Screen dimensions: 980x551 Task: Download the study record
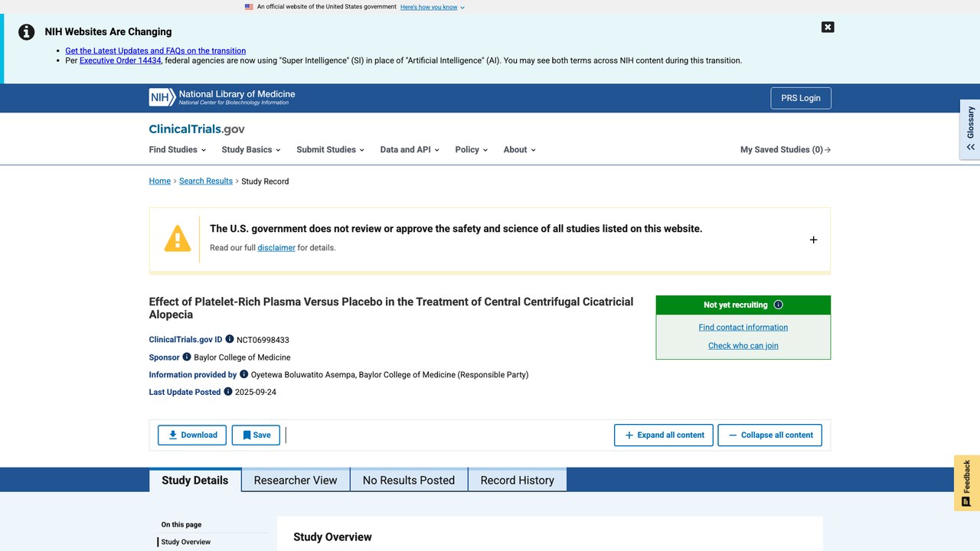pyautogui.click(x=192, y=435)
